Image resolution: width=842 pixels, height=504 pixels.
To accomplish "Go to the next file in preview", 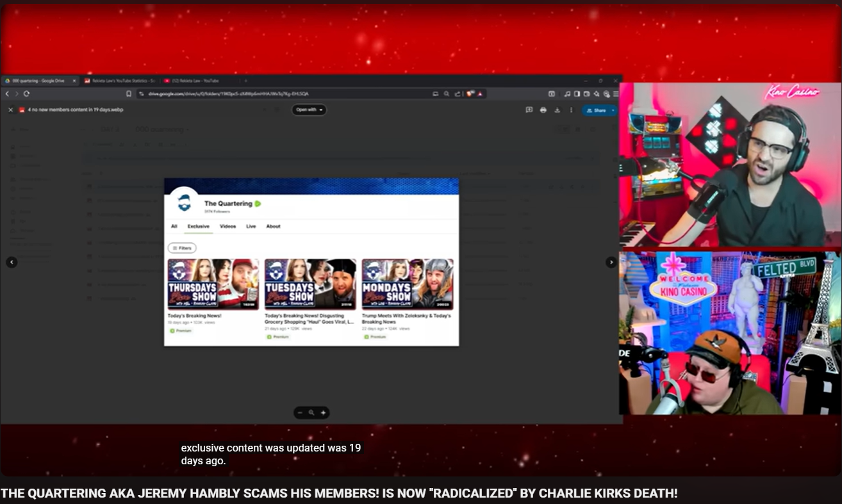I will point(611,262).
